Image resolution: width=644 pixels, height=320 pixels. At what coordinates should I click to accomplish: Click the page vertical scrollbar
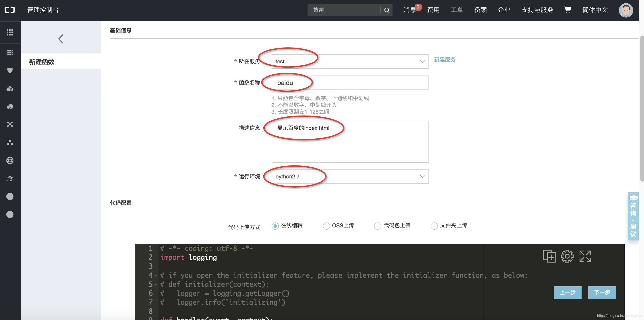[x=642, y=109]
